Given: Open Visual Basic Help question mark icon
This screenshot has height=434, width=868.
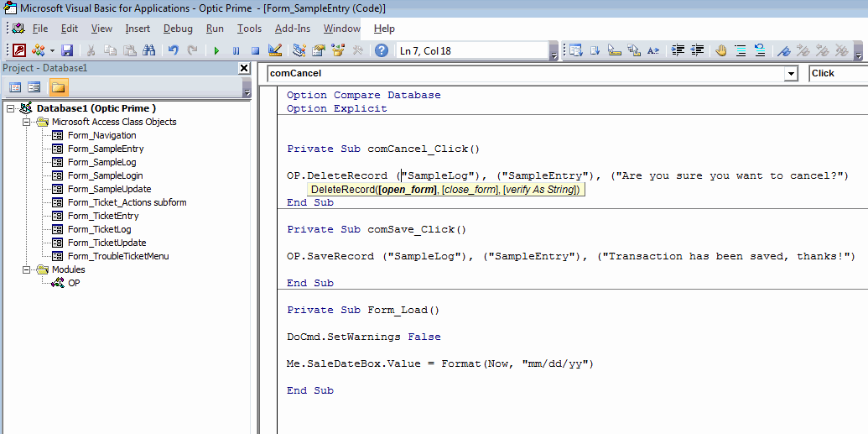Looking at the screenshot, I should (382, 50).
